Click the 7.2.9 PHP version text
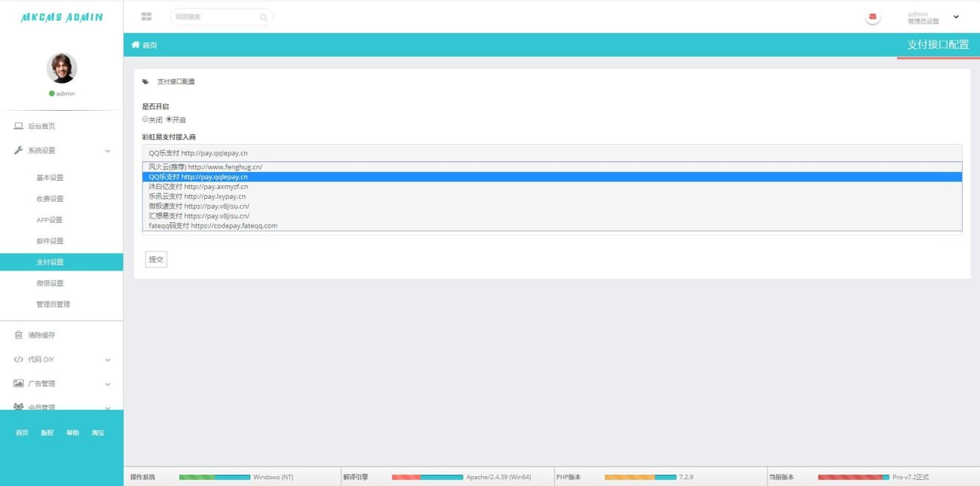This screenshot has width=980, height=486. pos(686,477)
